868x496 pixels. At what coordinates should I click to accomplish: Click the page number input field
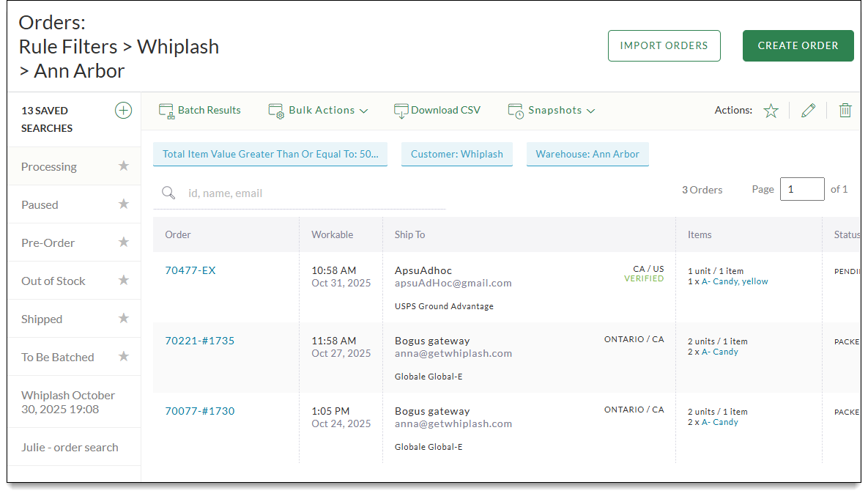click(801, 189)
